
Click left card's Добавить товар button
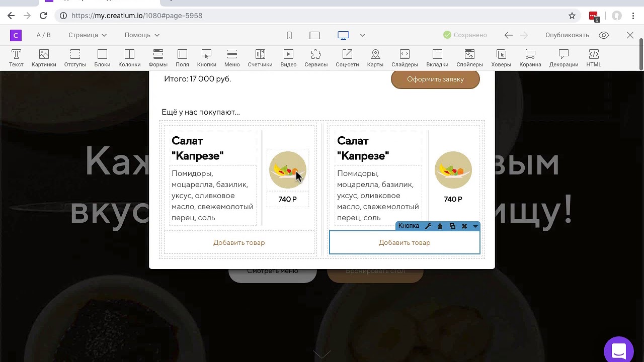[239, 242]
